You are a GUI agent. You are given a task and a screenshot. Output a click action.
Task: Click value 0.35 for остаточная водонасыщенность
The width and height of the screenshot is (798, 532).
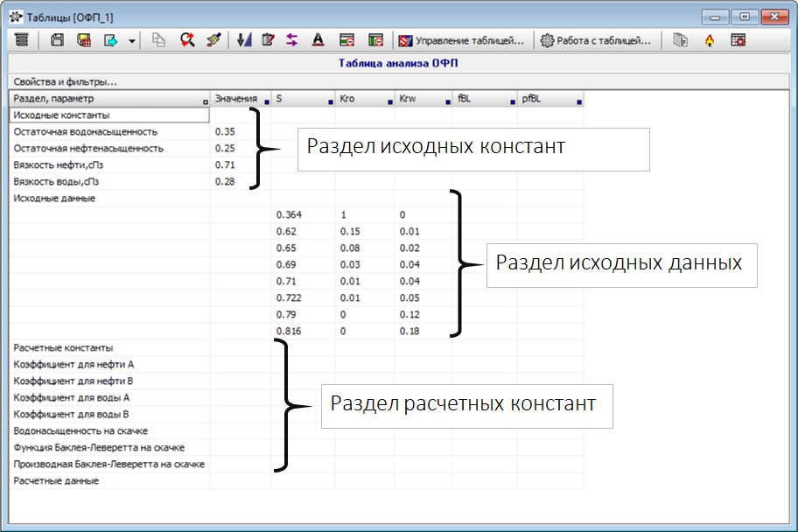[225, 132]
